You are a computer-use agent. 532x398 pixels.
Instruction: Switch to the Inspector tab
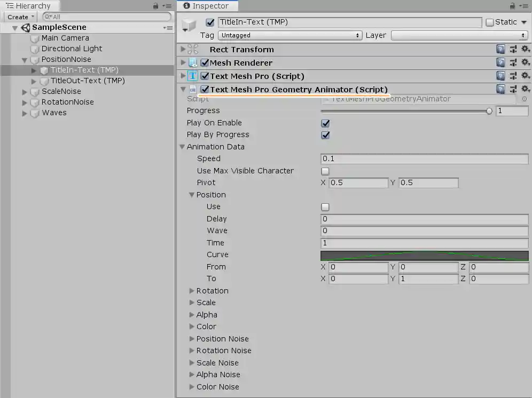207,6
